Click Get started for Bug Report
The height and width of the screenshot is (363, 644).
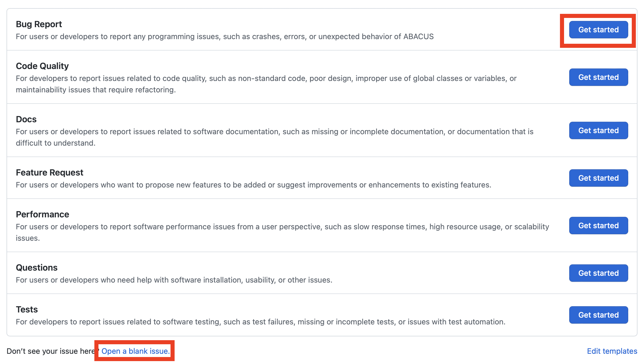click(598, 30)
